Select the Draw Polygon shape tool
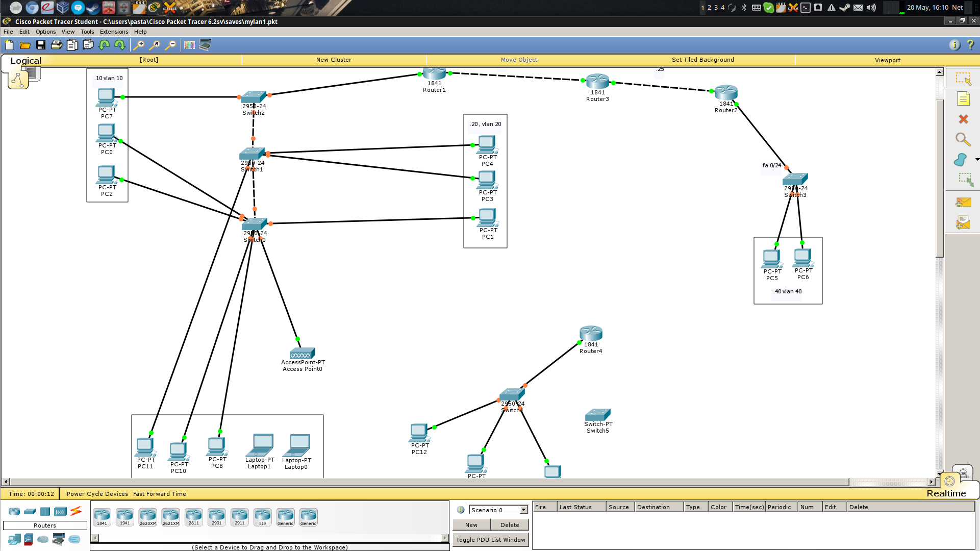This screenshot has width=980, height=551. [x=960, y=160]
